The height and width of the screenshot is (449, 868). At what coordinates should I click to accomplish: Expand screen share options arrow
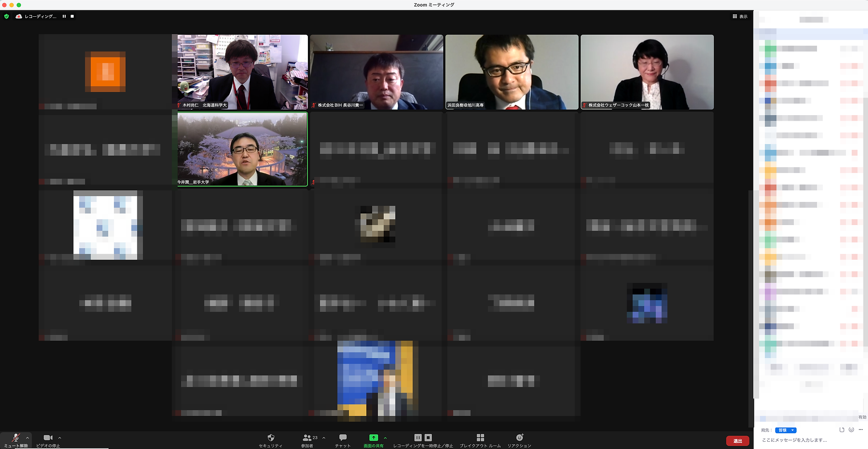click(x=385, y=438)
